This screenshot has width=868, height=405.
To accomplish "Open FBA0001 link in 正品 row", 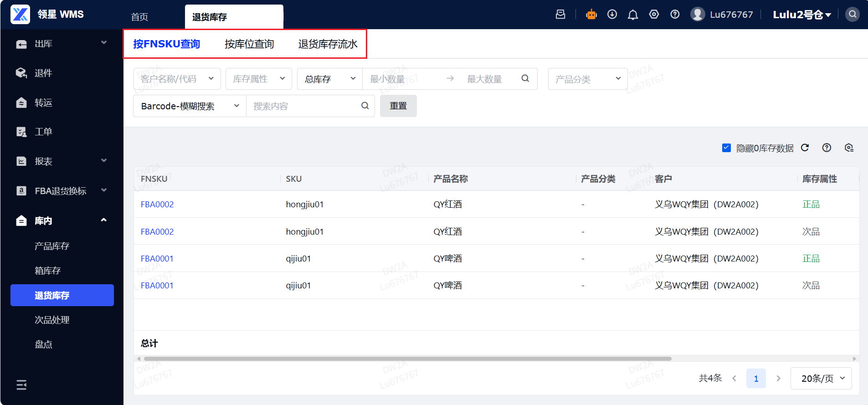I will click(157, 258).
